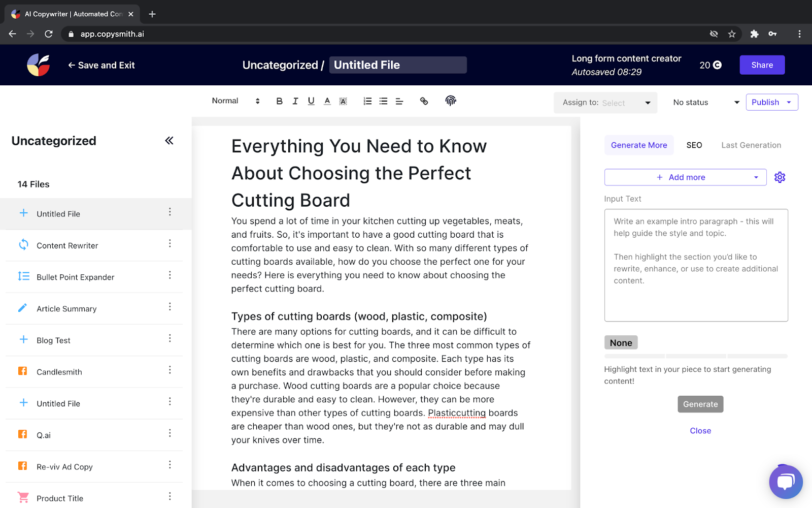
Task: Open the browser three-dot menu
Action: 799,34
